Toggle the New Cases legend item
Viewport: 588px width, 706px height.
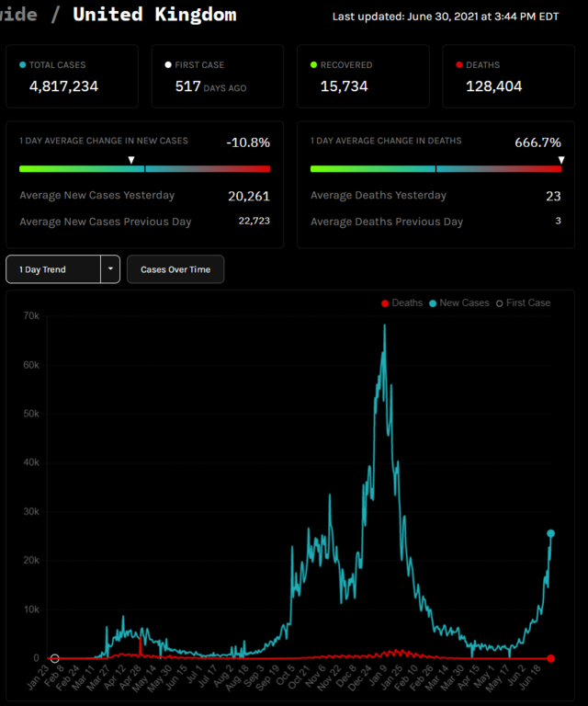tap(458, 302)
